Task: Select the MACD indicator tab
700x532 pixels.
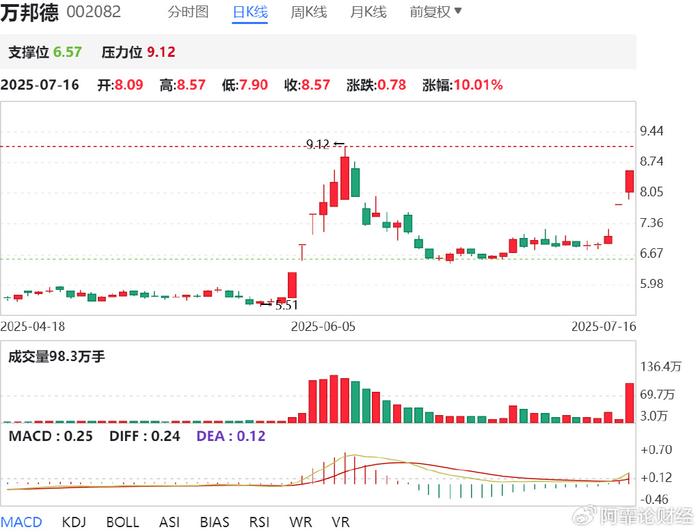Action: pos(20,521)
